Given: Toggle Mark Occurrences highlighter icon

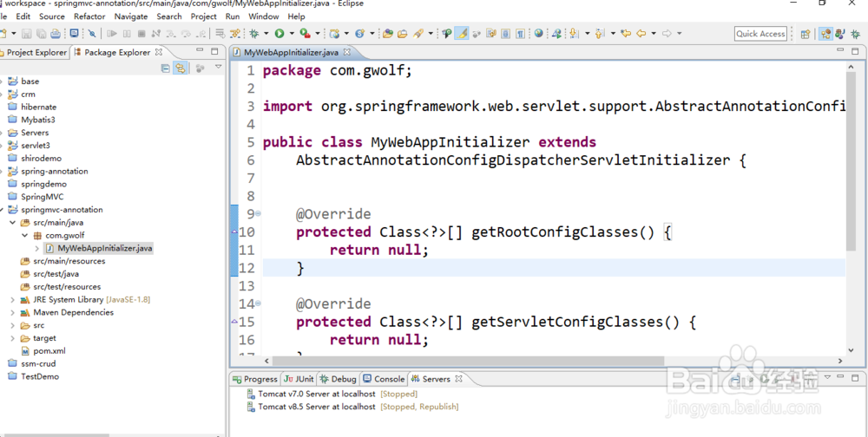Looking at the screenshot, I should 461,33.
